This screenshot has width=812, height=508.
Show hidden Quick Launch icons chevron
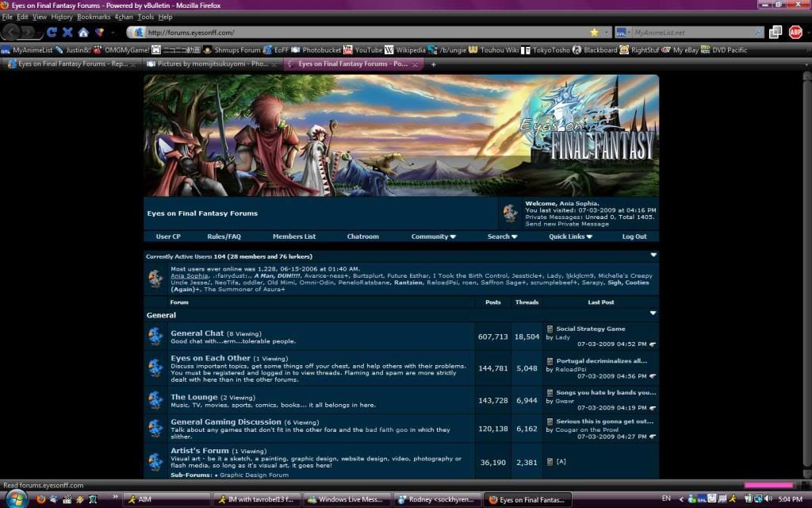pyautogui.click(x=115, y=498)
